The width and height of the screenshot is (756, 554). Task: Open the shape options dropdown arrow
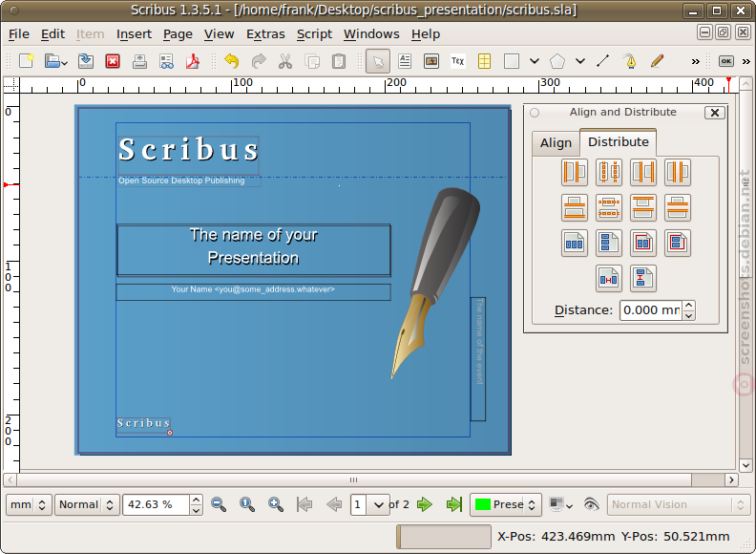[535, 61]
